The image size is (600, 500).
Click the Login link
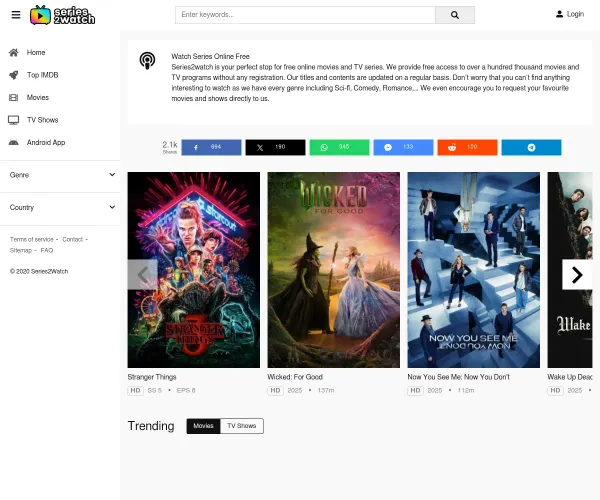pyautogui.click(x=569, y=14)
